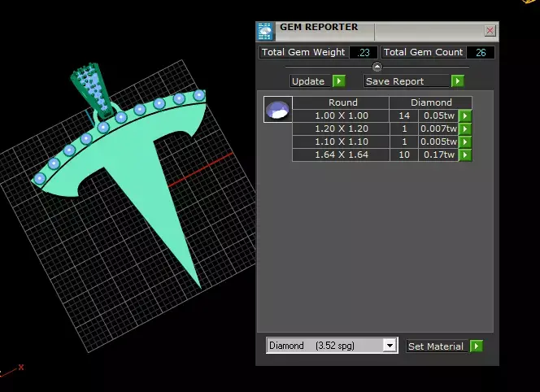Screen dimensions: 540x392
Task: Select the 1.20 X 1.20 size cell
Action: point(341,128)
